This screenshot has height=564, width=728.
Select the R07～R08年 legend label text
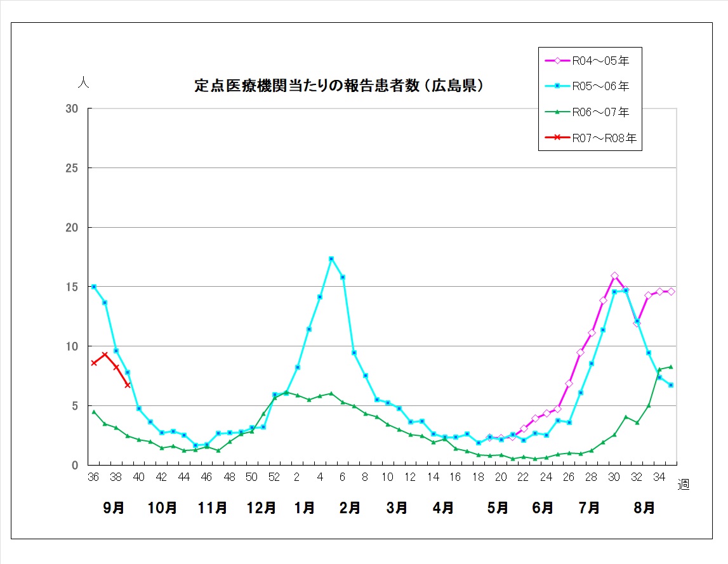[x=604, y=138]
